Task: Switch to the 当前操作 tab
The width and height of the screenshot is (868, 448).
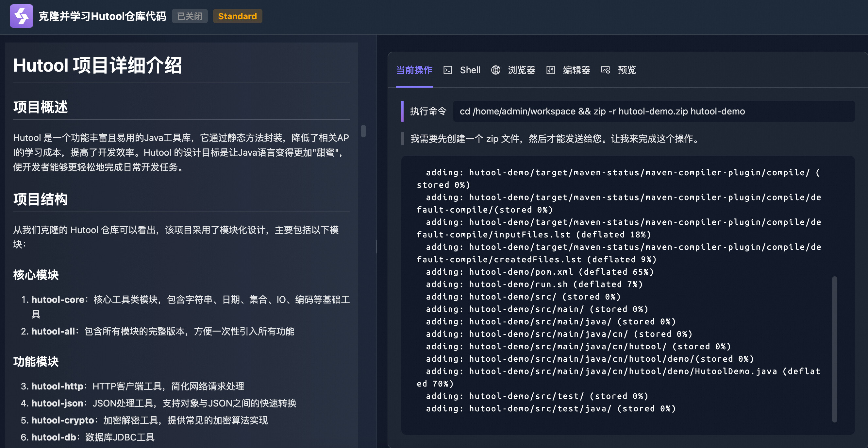Action: tap(414, 70)
